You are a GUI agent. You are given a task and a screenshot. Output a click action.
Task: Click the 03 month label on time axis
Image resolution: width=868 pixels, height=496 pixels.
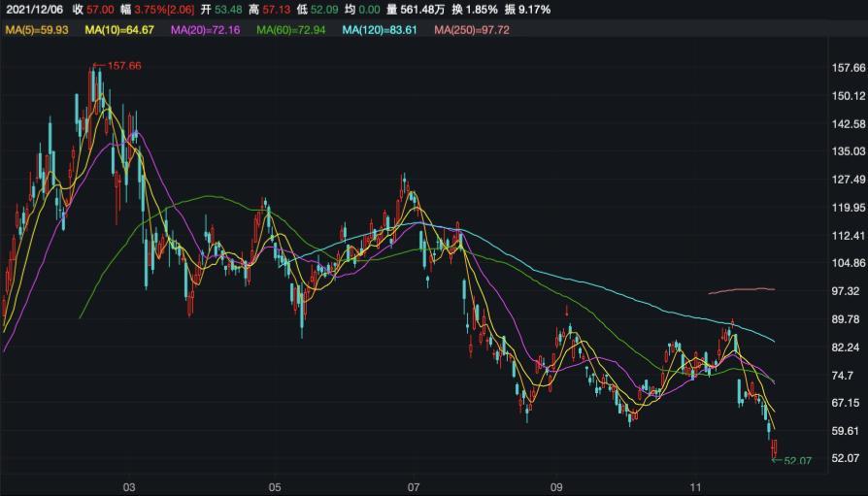tap(129, 487)
